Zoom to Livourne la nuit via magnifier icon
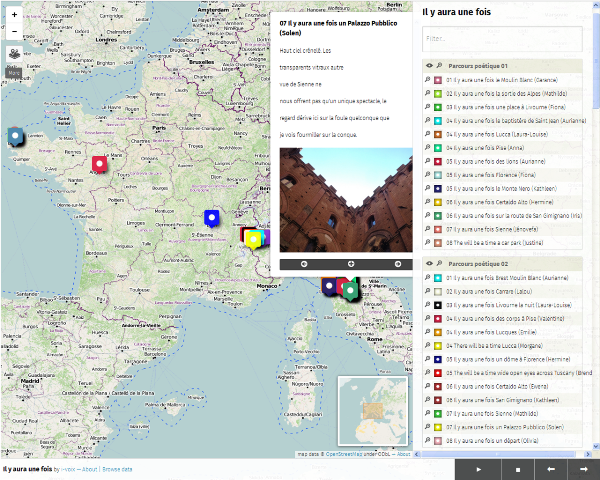Viewport: 600px width, 480px height. pyautogui.click(x=427, y=305)
